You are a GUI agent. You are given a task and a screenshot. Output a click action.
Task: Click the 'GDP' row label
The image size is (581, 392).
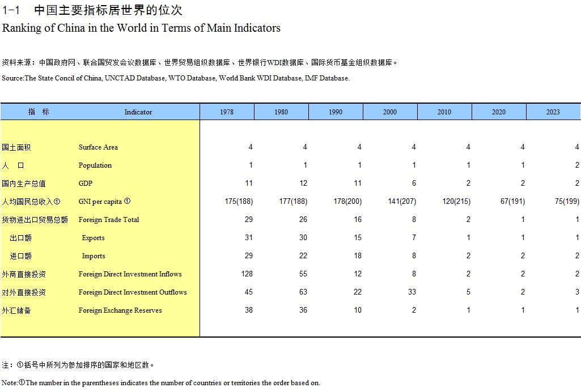coord(86,184)
